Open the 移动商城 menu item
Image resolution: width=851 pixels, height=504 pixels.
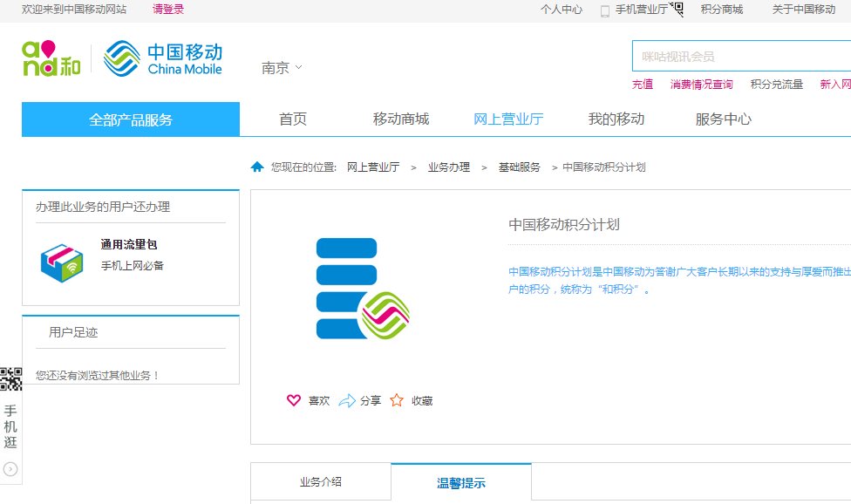(x=400, y=119)
